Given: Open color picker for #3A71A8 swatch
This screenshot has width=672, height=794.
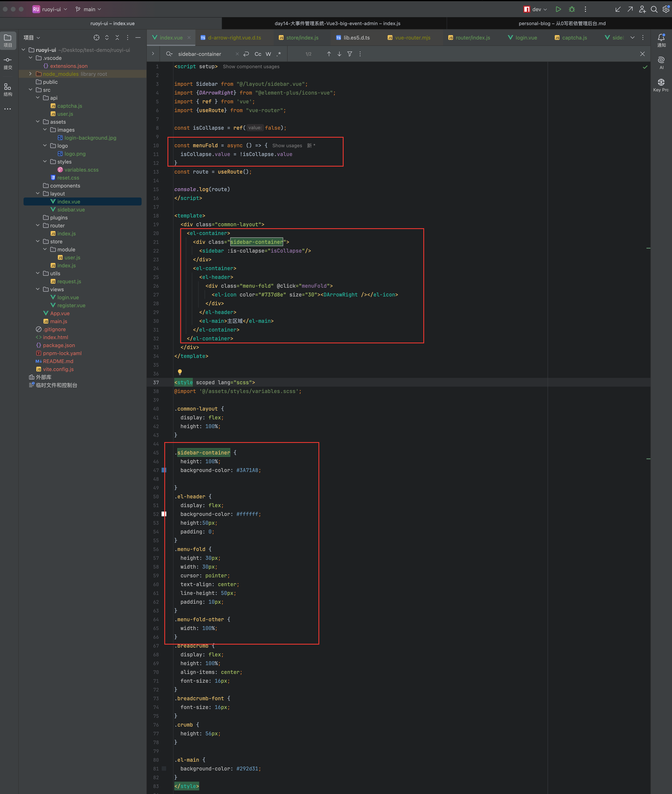Looking at the screenshot, I should (x=164, y=470).
